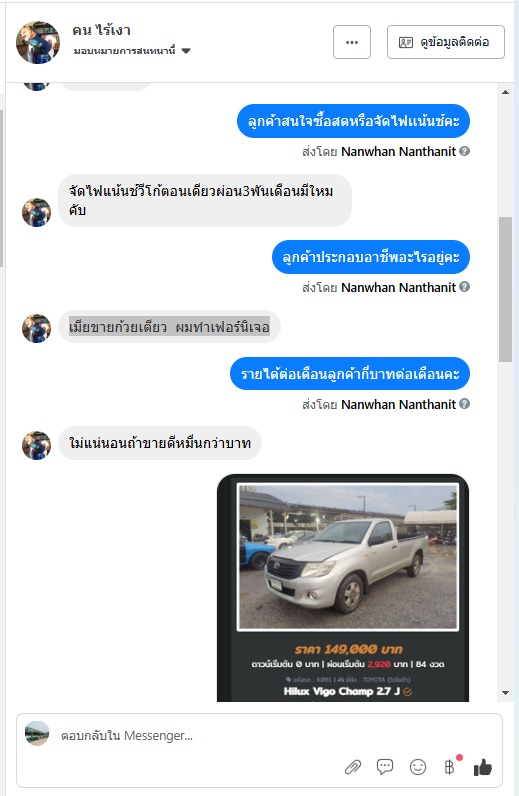This screenshot has height=796, width=519.
Task: Expand the มอบหมายการสนทนานี้ assign dropdown
Action: coord(186,51)
